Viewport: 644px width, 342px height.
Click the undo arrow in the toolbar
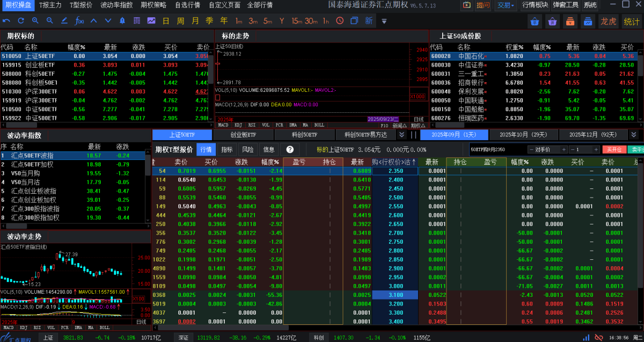click(x=6, y=21)
